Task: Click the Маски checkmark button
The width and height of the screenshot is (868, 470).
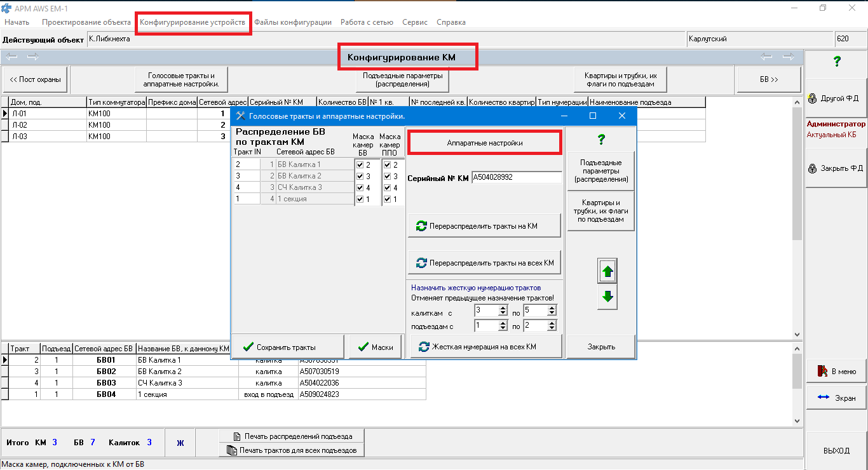Action: tap(376, 347)
